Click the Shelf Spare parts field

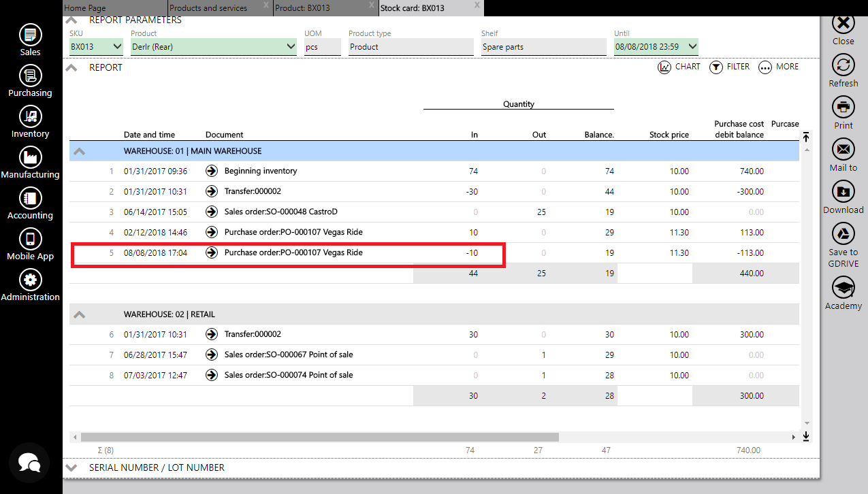pos(543,47)
